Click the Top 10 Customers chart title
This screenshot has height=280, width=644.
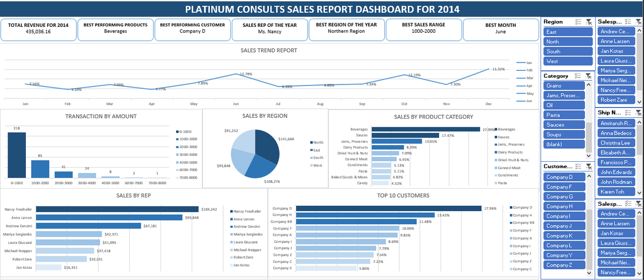(403, 195)
